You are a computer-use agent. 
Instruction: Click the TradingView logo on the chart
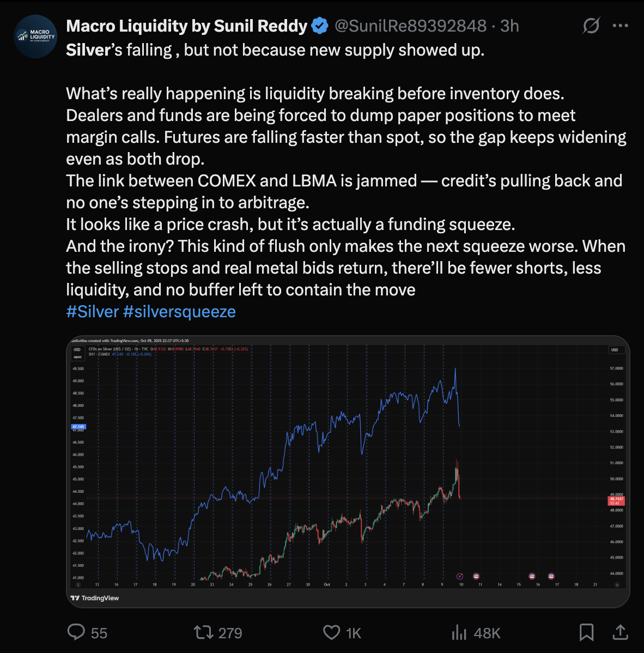(95, 598)
